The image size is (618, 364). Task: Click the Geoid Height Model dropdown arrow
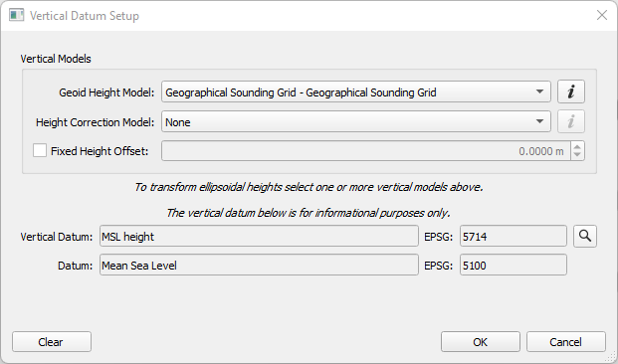[x=539, y=91]
